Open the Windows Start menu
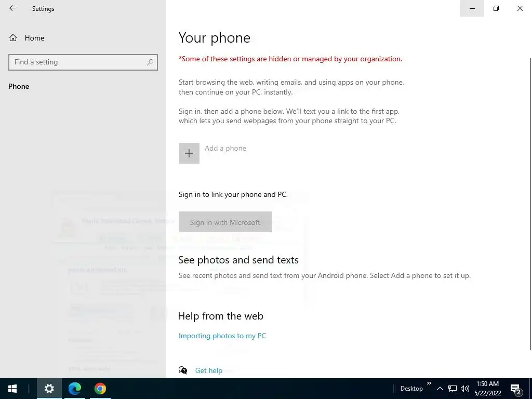Screen dimensions: 532x399 point(12,389)
